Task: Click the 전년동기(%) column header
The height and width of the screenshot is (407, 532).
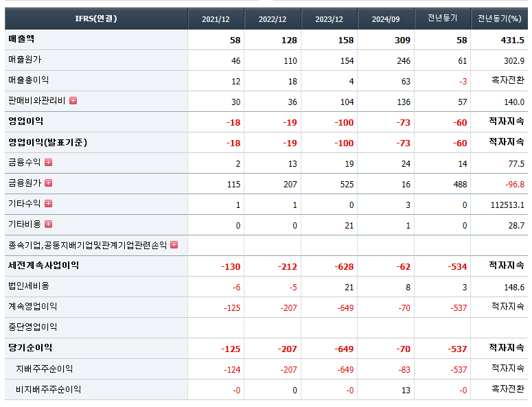Action: pos(500,19)
